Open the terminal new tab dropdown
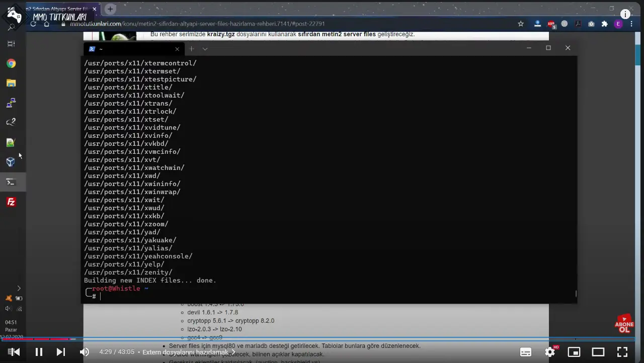 click(205, 49)
